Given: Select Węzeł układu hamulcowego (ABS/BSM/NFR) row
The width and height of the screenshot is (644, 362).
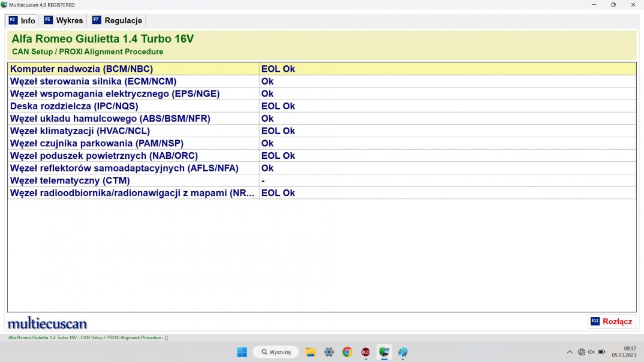Looking at the screenshot, I should tap(322, 119).
